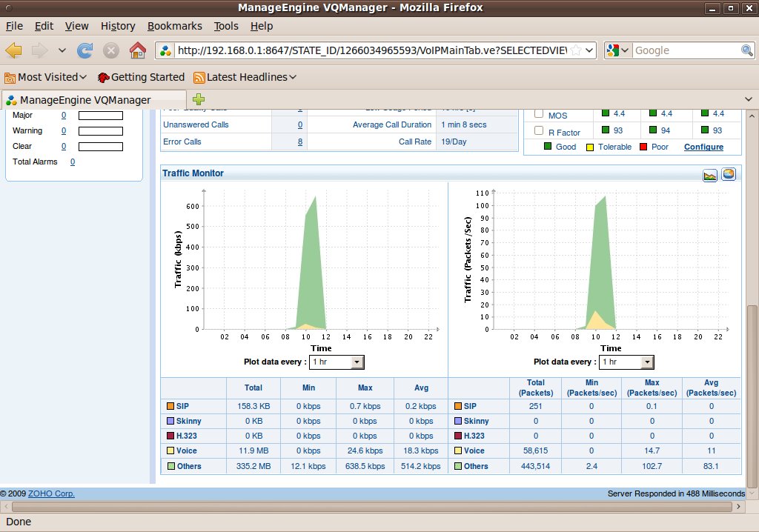Click the Average Call Duration label
Screen dimensions: 759x532
pyautogui.click(x=392, y=125)
